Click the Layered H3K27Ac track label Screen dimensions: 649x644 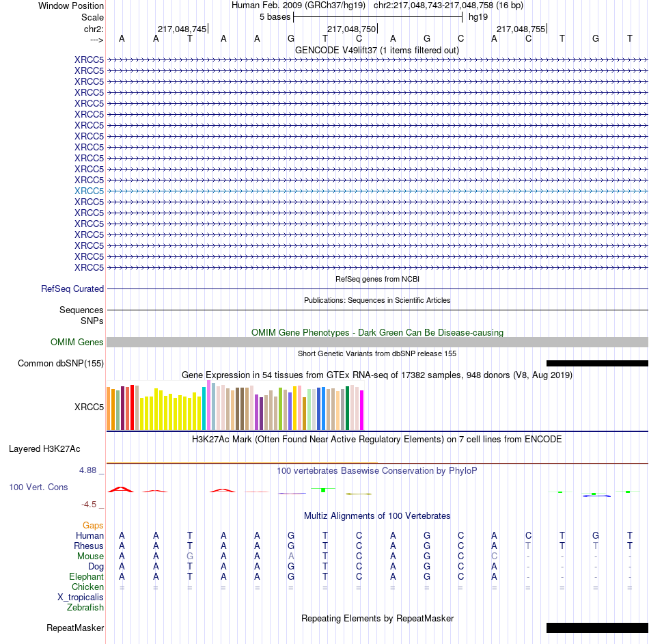[44, 449]
